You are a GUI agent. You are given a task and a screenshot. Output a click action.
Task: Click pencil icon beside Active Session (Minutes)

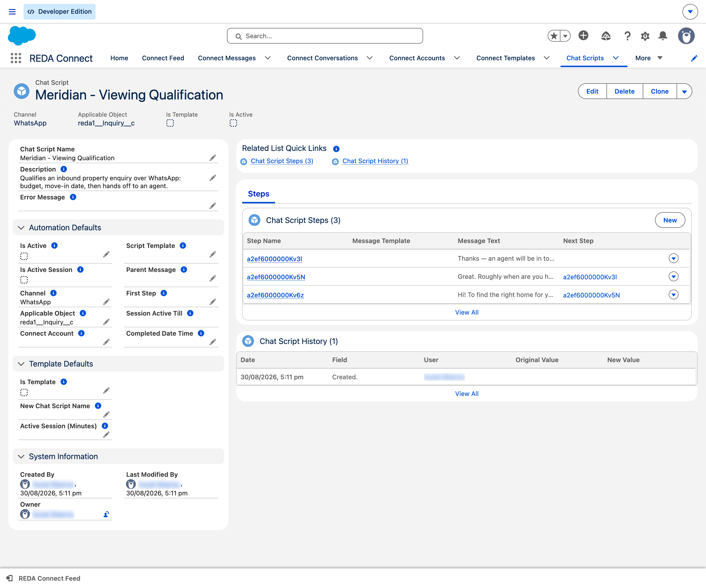point(106,435)
